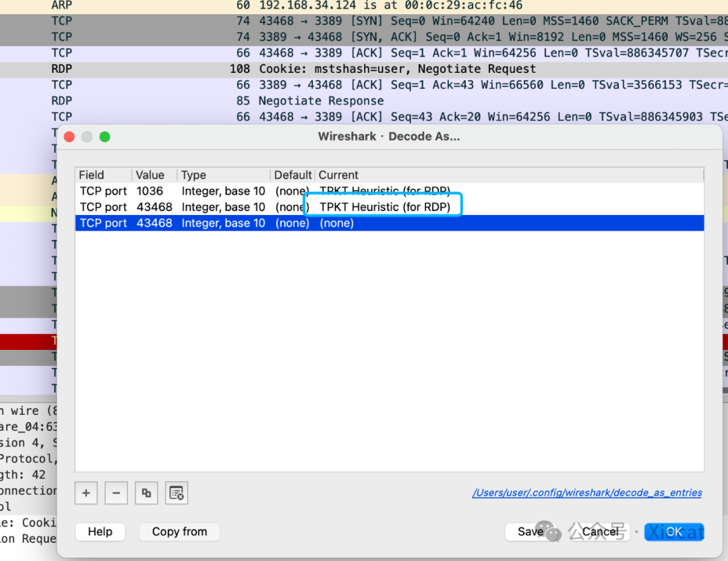Add a new Decode As entry with plus button
Image resolution: width=728 pixels, height=561 pixels.
(x=86, y=493)
